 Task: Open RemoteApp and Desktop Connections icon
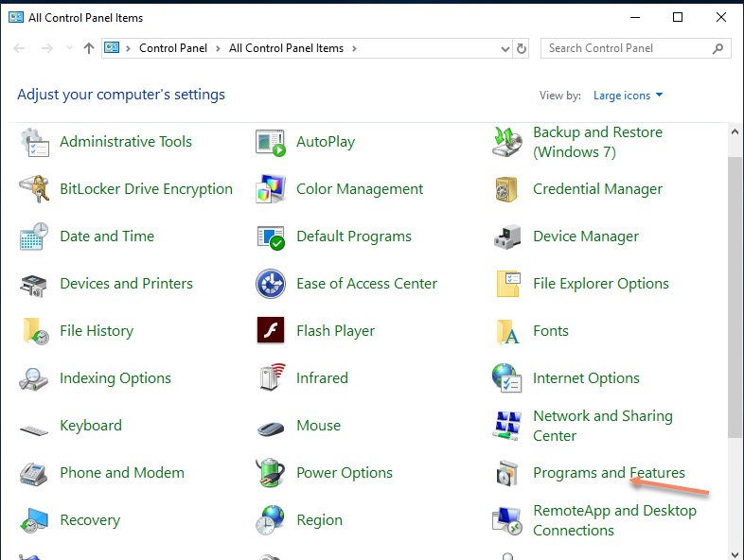(x=507, y=521)
